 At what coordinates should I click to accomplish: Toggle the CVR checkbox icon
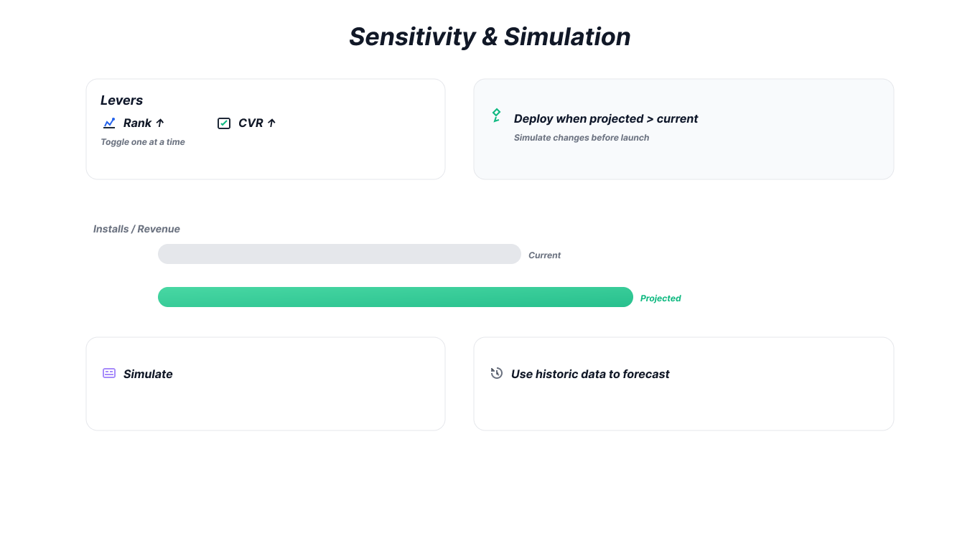[224, 123]
